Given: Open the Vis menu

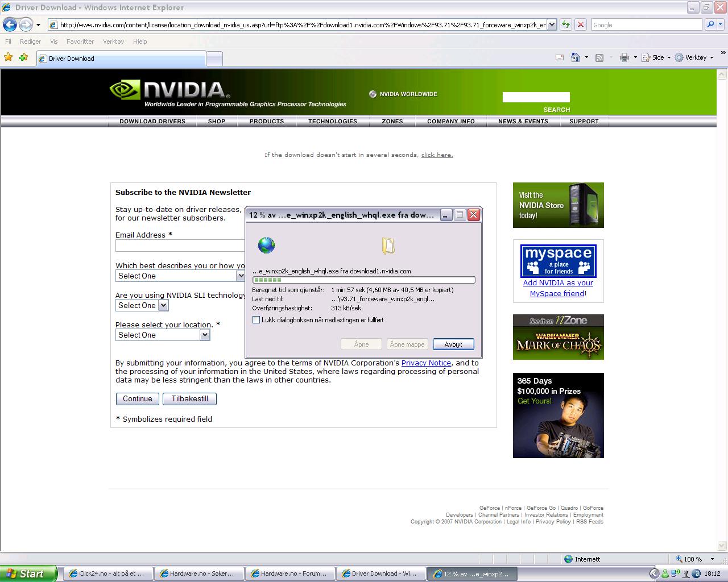Looking at the screenshot, I should pyautogui.click(x=54, y=41).
